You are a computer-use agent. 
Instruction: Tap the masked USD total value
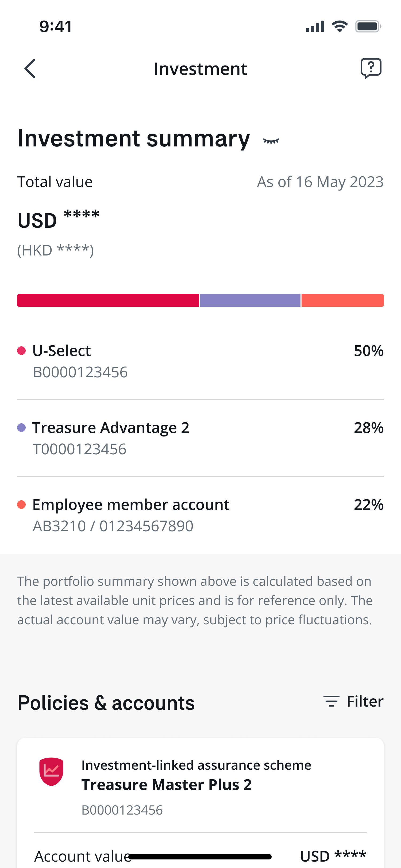59,219
